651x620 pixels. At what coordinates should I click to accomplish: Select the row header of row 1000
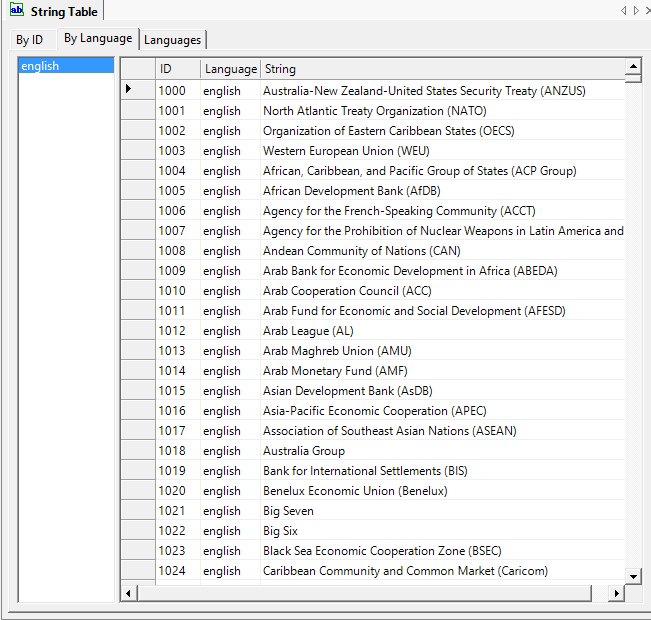pos(138,90)
